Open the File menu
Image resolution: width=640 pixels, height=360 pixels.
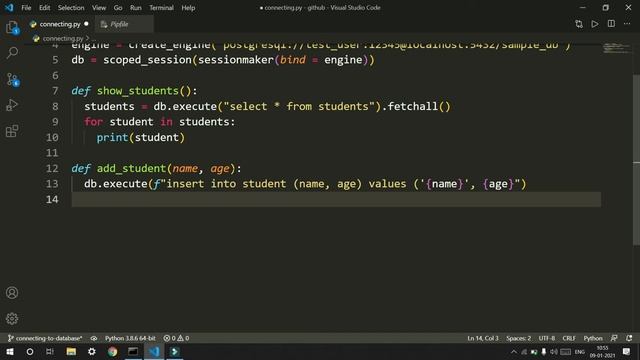[x=26, y=8]
